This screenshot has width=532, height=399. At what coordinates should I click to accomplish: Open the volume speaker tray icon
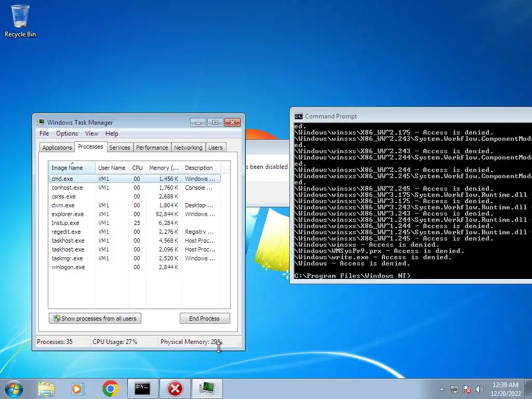click(480, 389)
